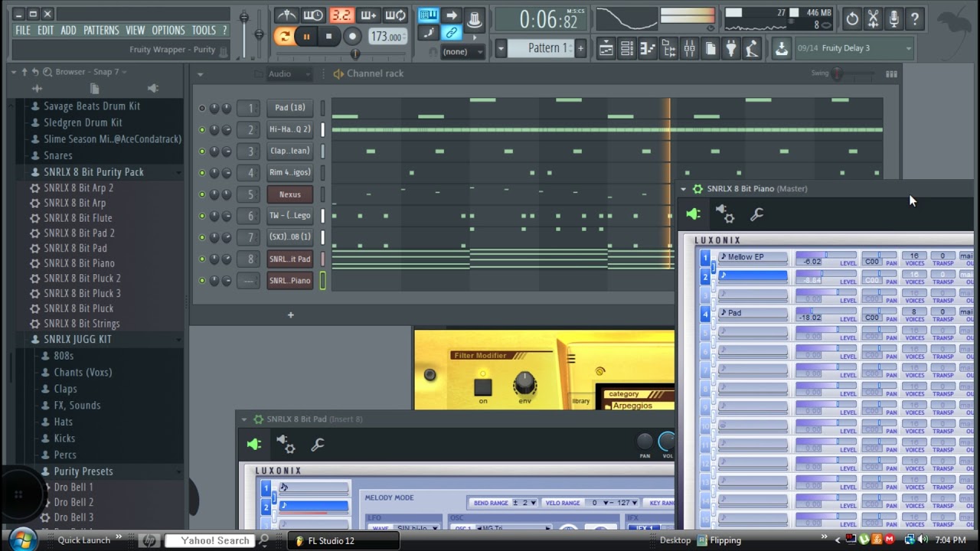Open the SNRLX 8 Bit Piano window menu arrow
980x551 pixels.
click(x=684, y=189)
